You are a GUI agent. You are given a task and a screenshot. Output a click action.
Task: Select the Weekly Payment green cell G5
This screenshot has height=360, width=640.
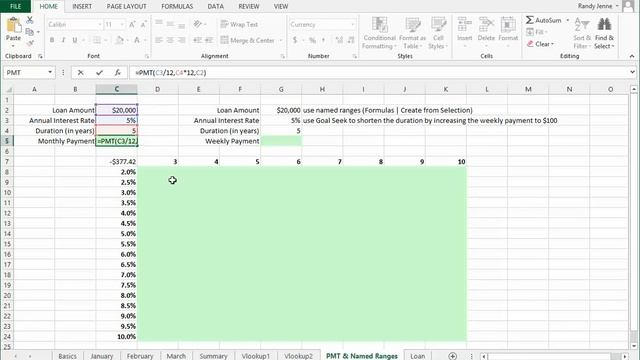point(281,141)
